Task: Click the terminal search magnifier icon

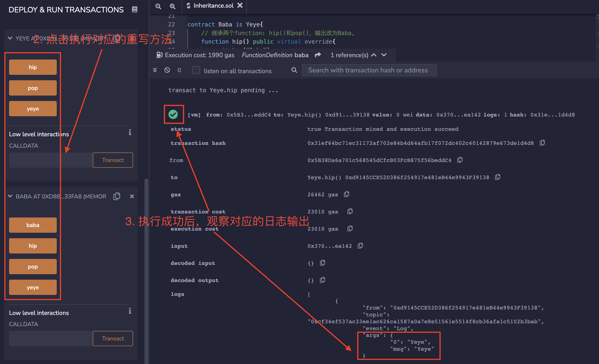Action: pyautogui.click(x=294, y=70)
